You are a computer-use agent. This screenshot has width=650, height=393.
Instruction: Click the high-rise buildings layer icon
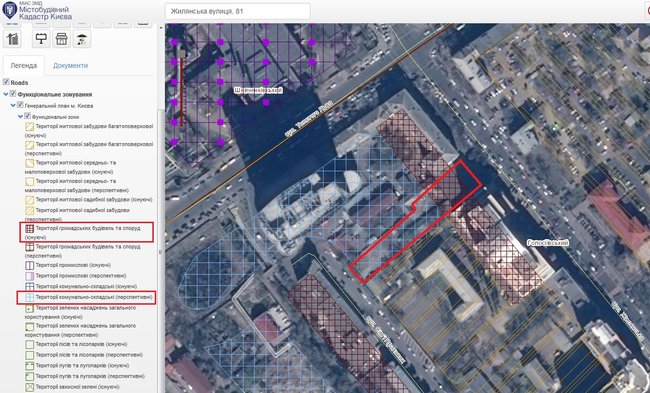tap(12, 39)
